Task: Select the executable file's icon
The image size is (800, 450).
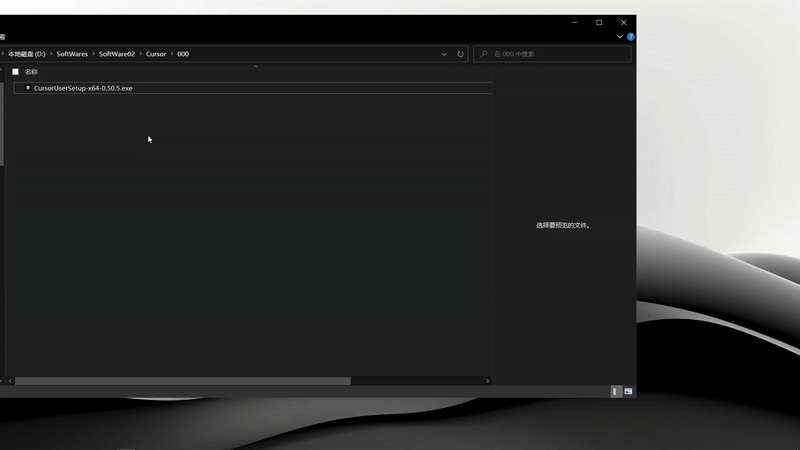Action: pos(28,88)
